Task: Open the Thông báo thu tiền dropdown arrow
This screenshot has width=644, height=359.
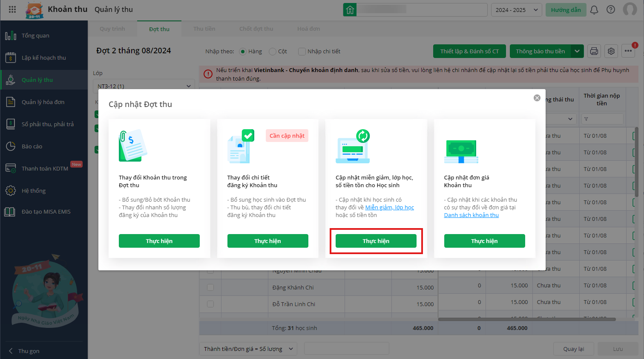Action: pyautogui.click(x=577, y=51)
